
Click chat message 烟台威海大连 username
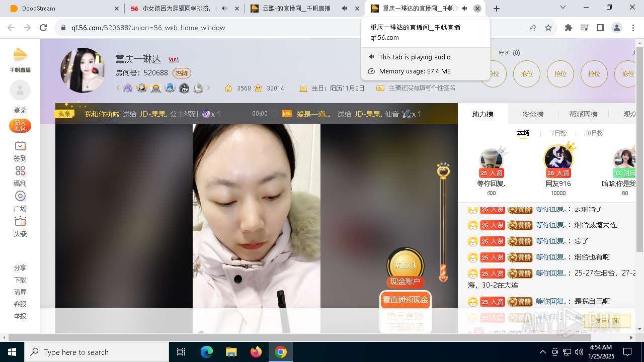pos(550,225)
